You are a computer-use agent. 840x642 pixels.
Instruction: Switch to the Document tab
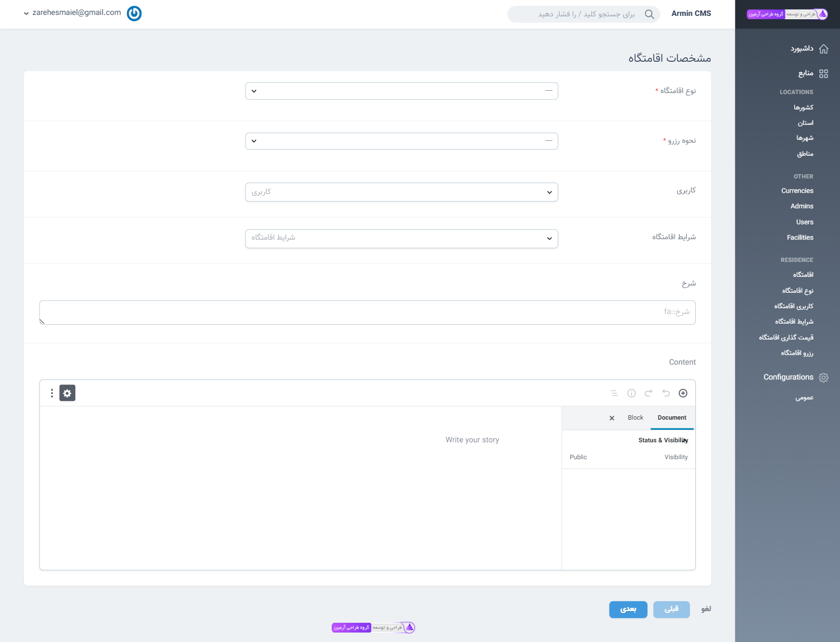672,418
